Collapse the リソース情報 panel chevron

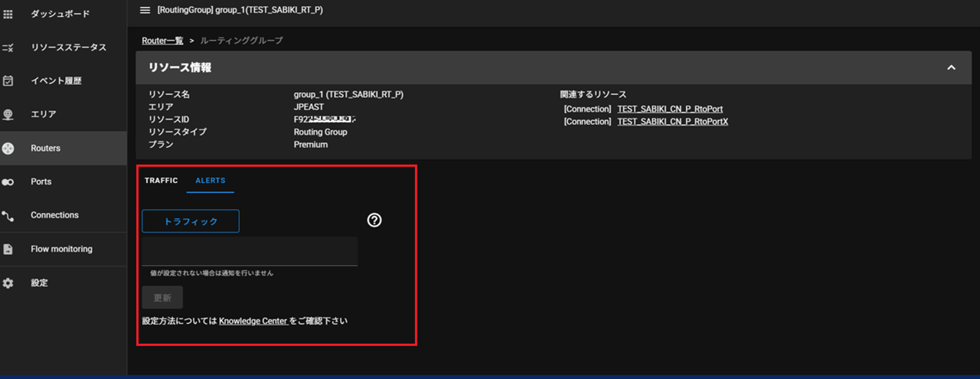tap(951, 67)
